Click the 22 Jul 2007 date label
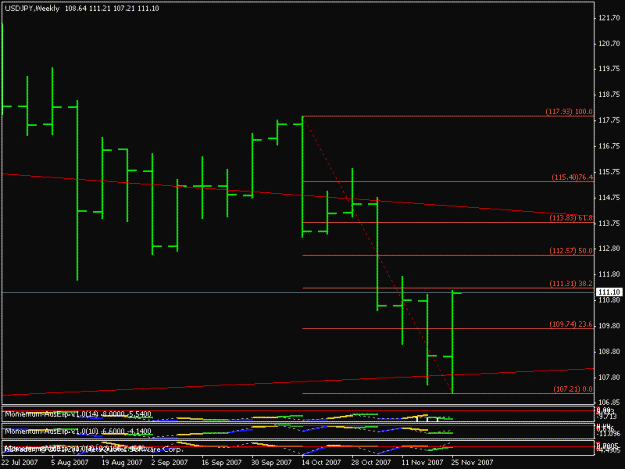The height and width of the screenshot is (469, 625). (x=20, y=462)
